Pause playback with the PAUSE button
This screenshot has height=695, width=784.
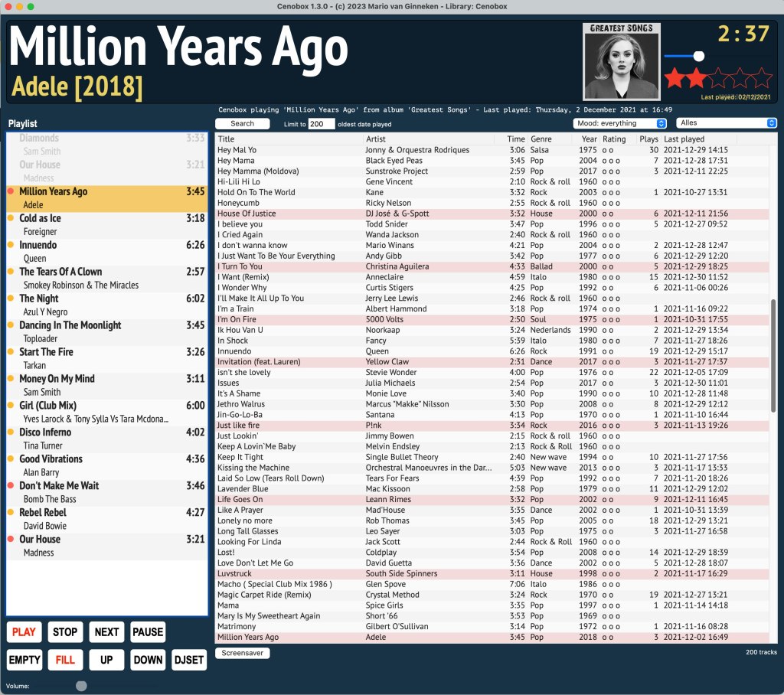pyautogui.click(x=148, y=631)
